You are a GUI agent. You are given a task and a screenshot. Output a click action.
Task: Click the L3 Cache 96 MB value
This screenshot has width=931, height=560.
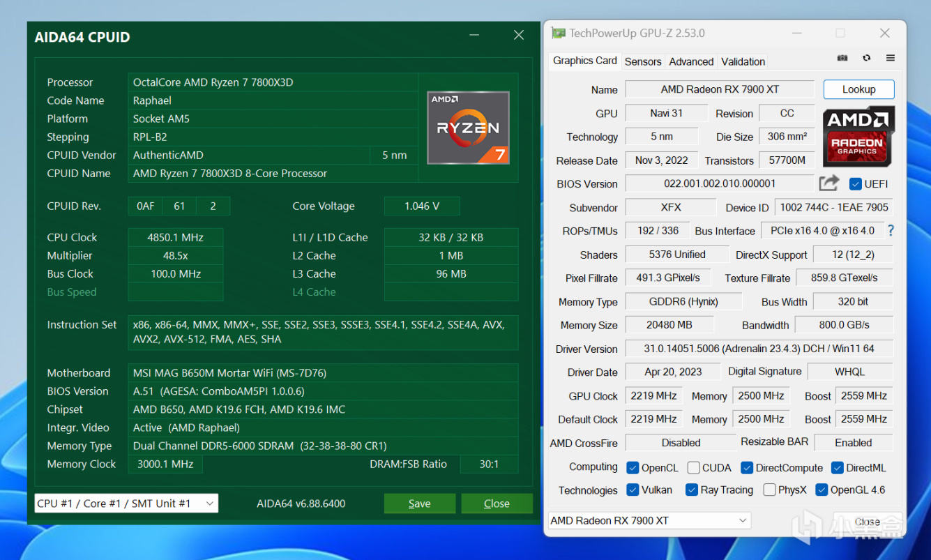coord(451,273)
